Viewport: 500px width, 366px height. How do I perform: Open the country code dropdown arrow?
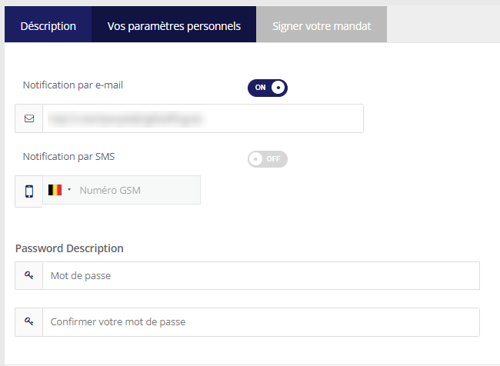(69, 190)
